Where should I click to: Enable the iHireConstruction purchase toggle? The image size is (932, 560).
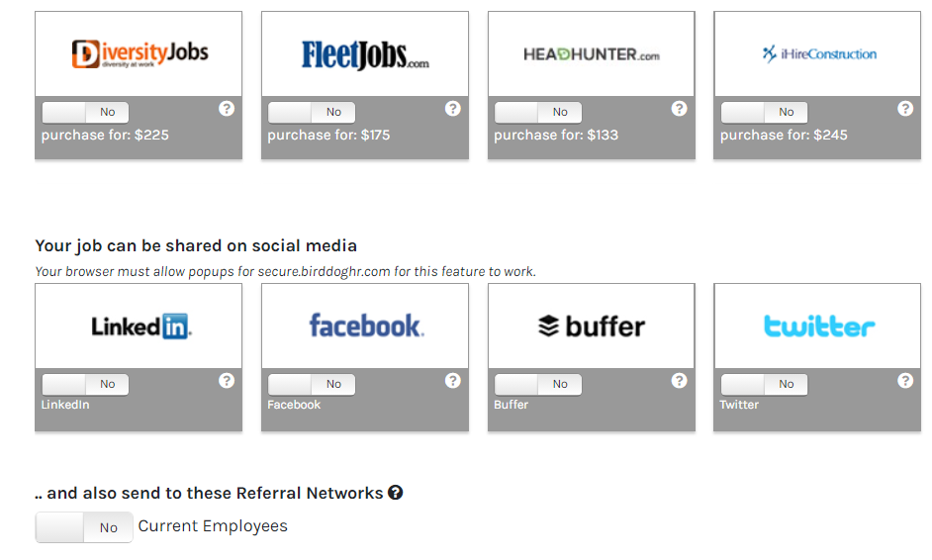tap(765, 112)
